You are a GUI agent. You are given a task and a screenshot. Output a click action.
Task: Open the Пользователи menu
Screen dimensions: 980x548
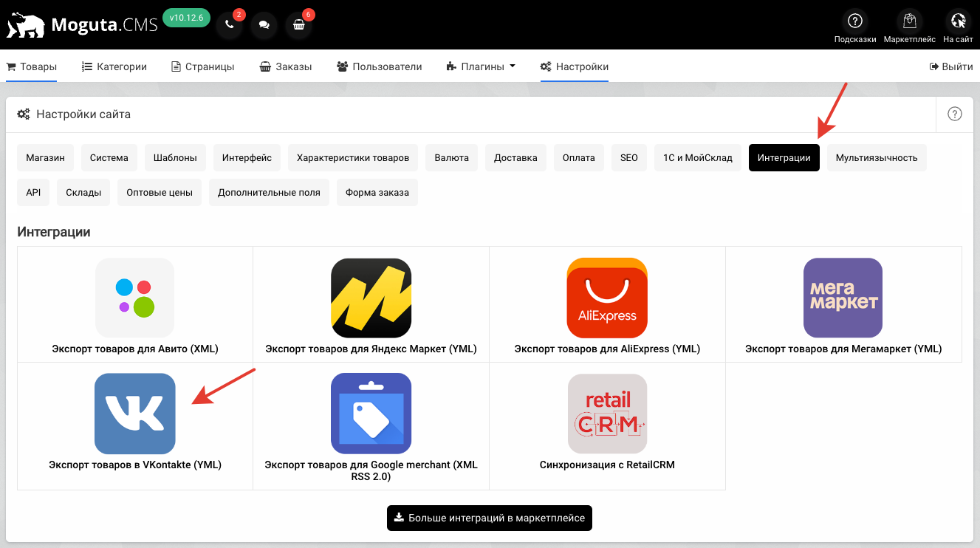coord(379,66)
